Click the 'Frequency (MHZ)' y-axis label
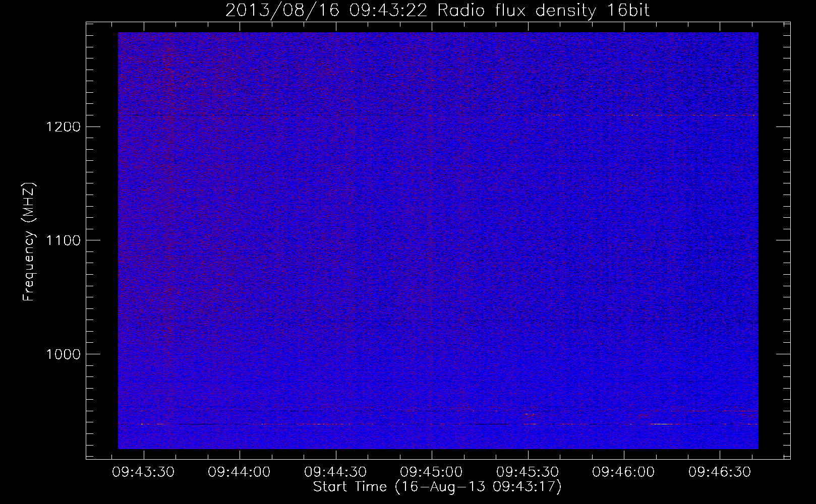 coord(29,242)
